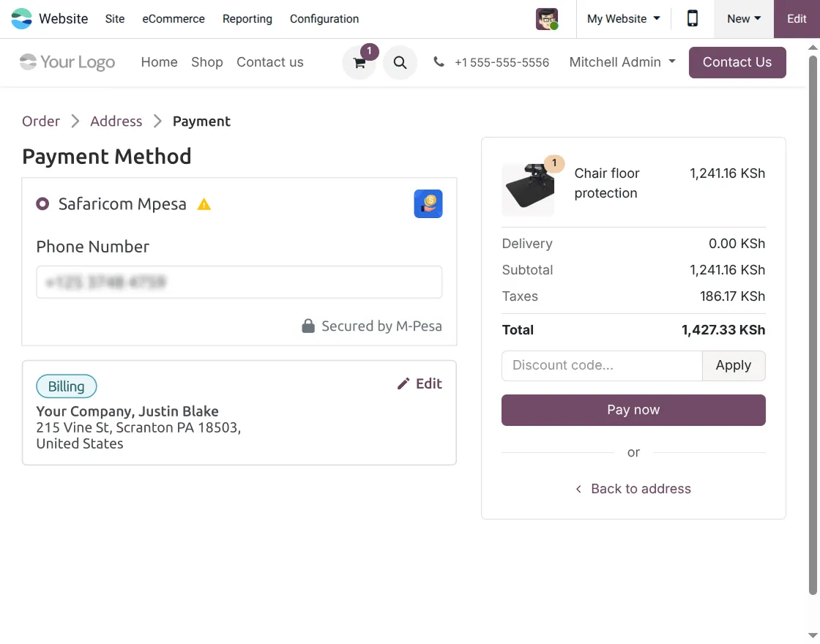Image resolution: width=820 pixels, height=644 pixels.
Task: Click the Mpesa payment provider icon
Action: (x=428, y=204)
